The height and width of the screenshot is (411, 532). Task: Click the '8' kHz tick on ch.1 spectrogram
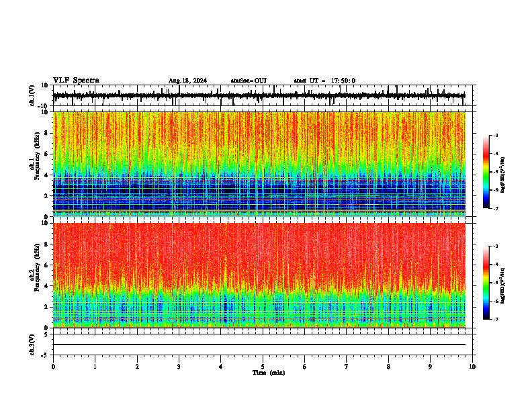pos(46,133)
